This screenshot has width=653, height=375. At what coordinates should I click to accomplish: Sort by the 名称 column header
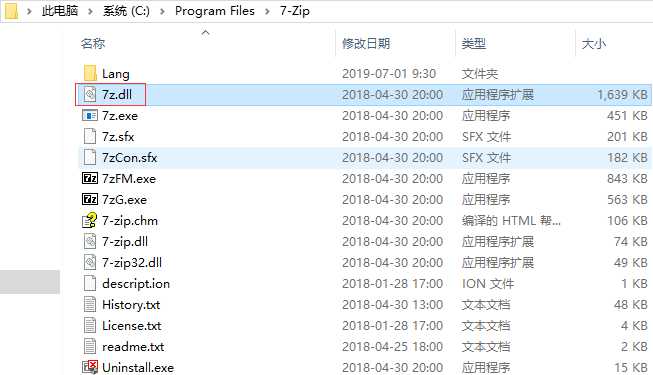(92, 43)
